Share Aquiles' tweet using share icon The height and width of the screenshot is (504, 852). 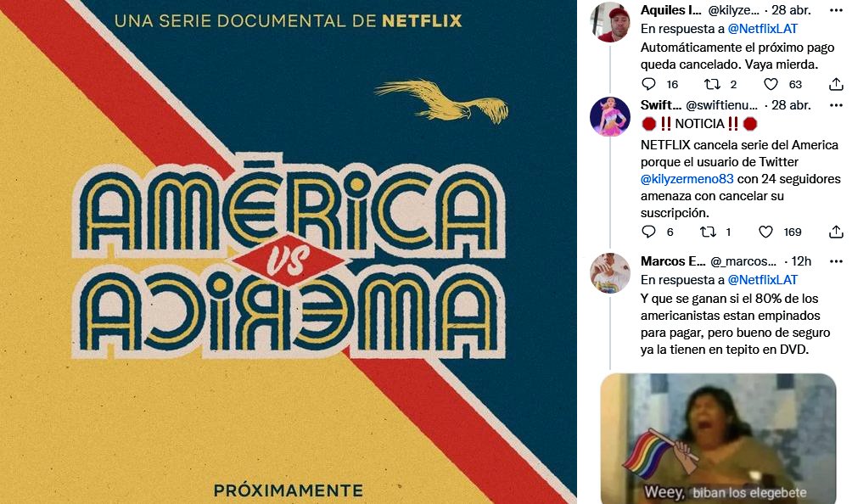point(836,84)
